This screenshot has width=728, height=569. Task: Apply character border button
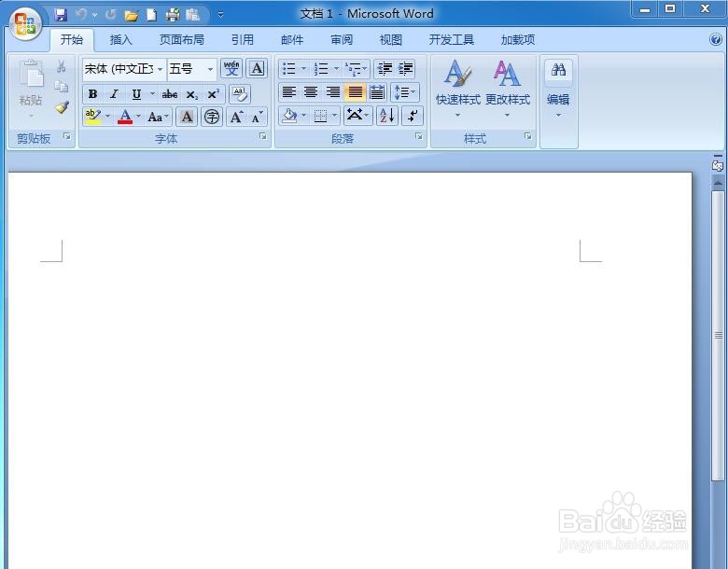[257, 69]
